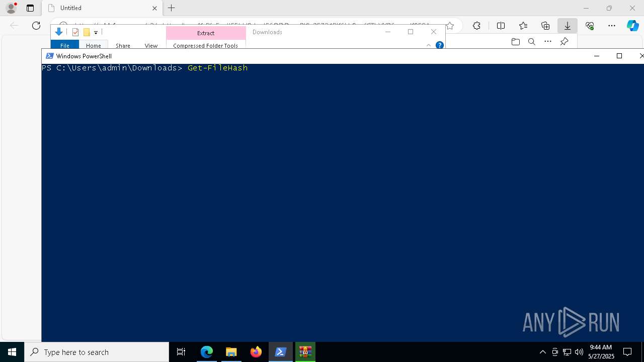Open Edge Extensions puzzle icon
This screenshot has width=644, height=362.
click(476, 26)
